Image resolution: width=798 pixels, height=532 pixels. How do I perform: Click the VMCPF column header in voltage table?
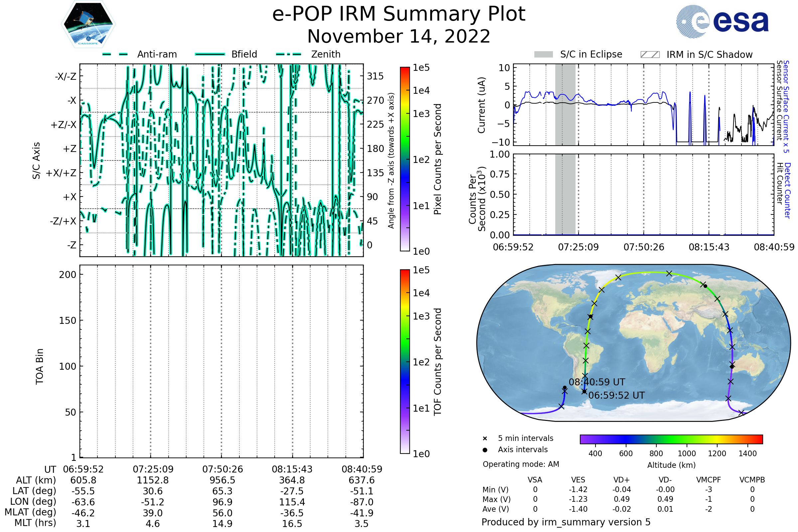709,480
